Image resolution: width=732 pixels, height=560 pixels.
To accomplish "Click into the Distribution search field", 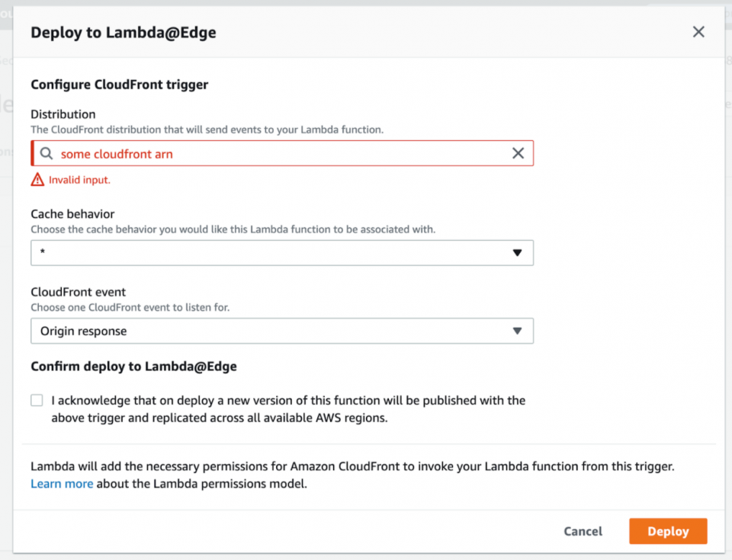I will pyautogui.click(x=274, y=154).
